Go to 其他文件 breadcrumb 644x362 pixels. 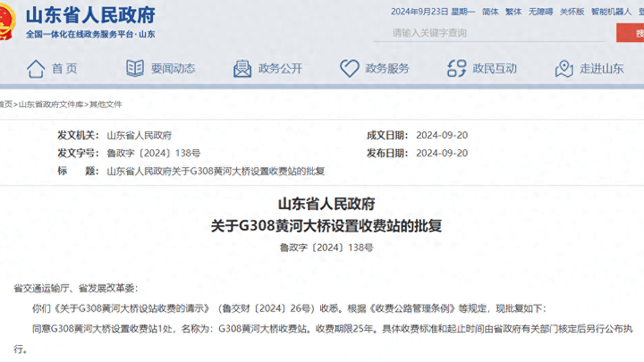[106, 105]
